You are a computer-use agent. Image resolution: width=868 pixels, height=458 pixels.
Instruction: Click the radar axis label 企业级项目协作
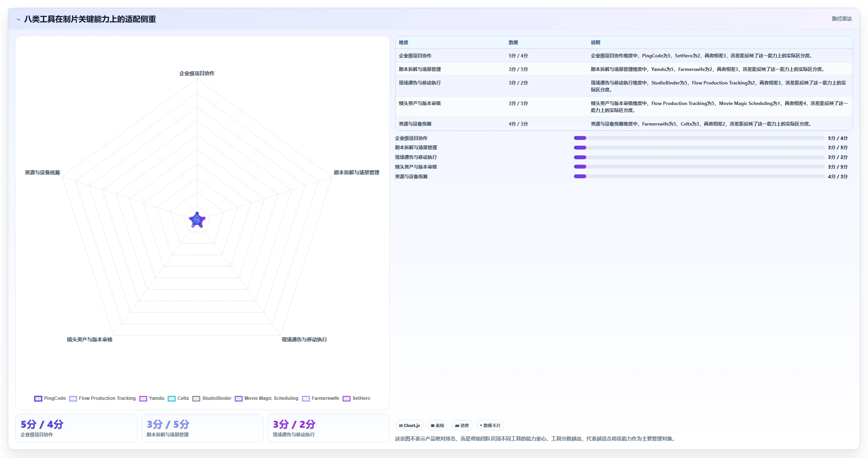click(x=197, y=73)
